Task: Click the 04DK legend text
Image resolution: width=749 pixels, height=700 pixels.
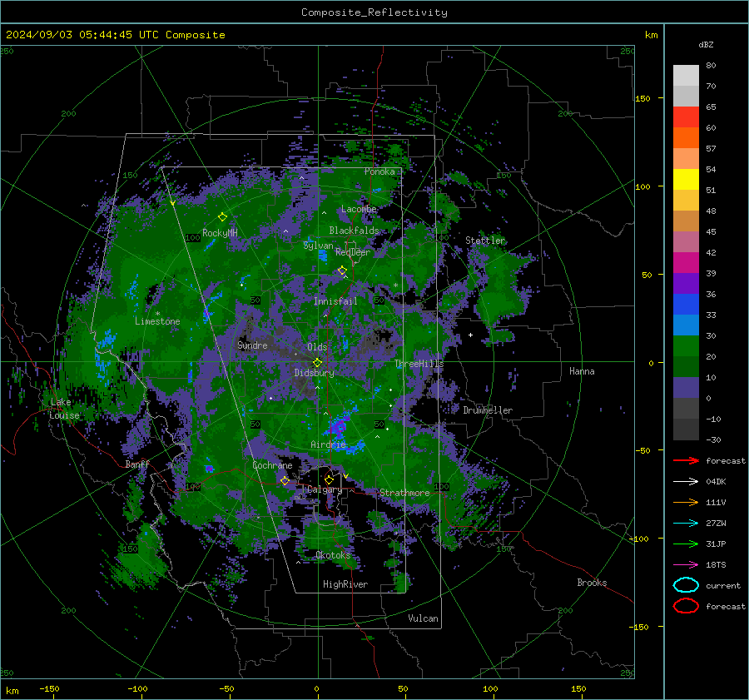Action: click(x=716, y=481)
